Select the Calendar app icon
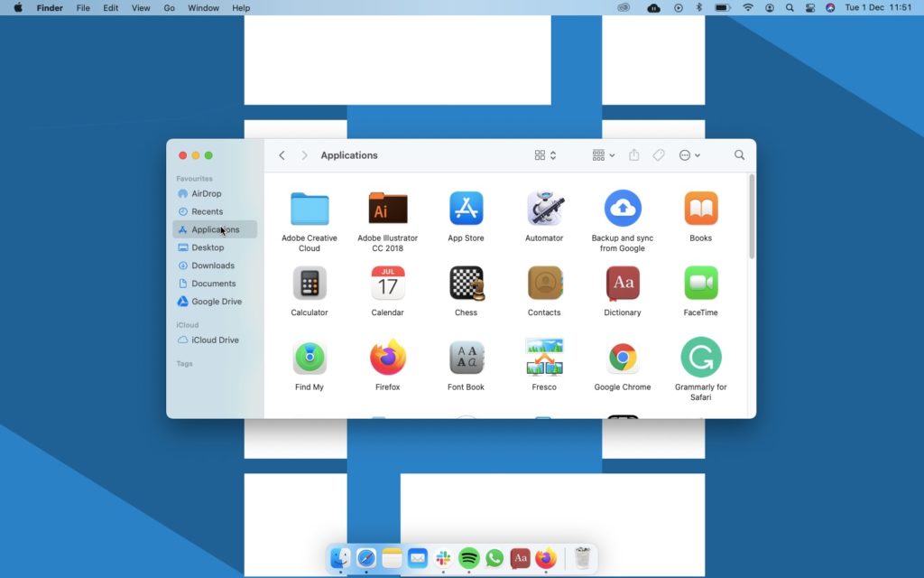The image size is (924, 578). pos(388,284)
